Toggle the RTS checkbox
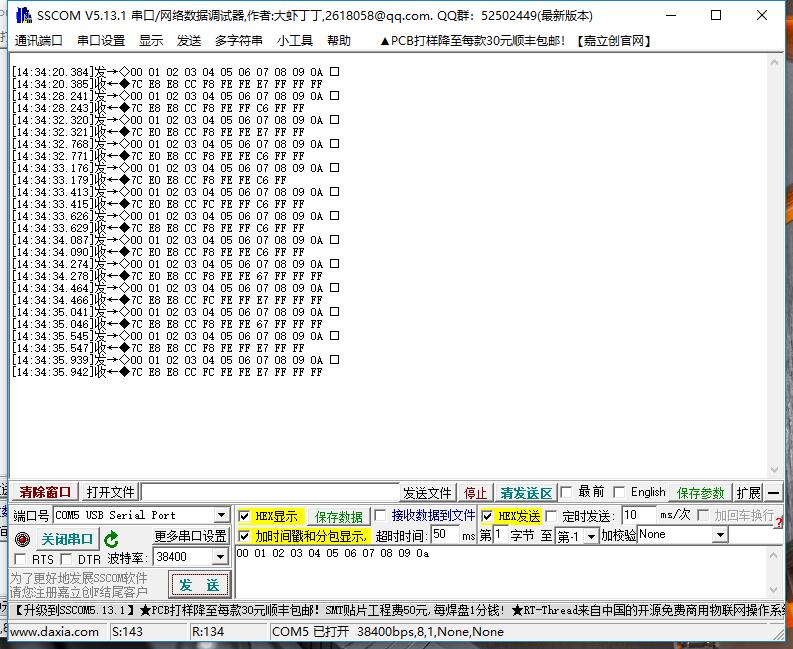This screenshot has height=649, width=793. 20,559
